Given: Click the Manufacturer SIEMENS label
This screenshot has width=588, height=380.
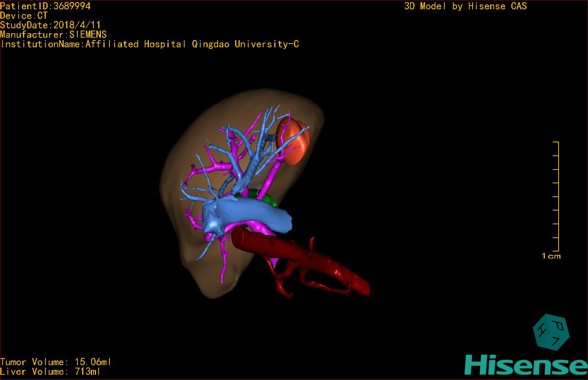Looking at the screenshot, I should (x=53, y=35).
